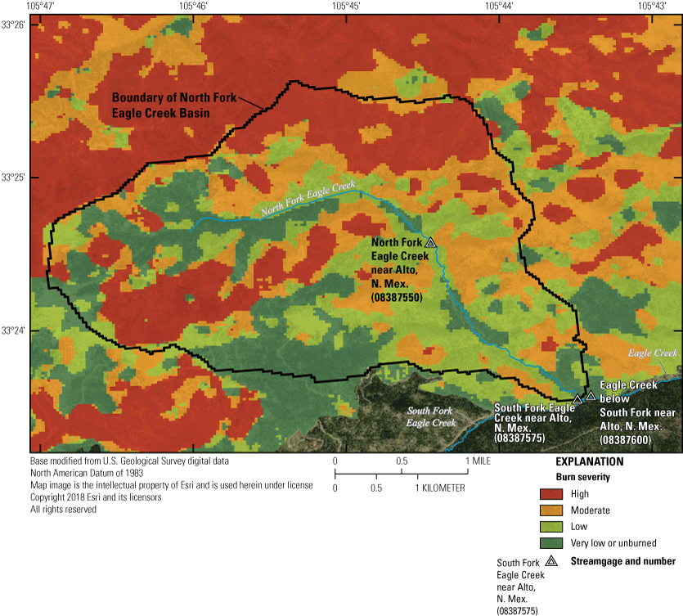Click station number 08387600 label text

click(x=626, y=439)
